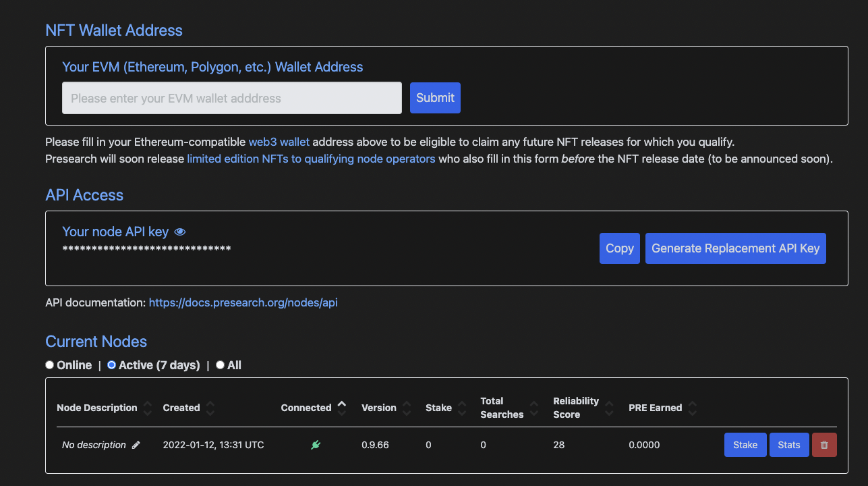Select the Active (7 days) radio button
Viewport: 868px width, 486px height.
[112, 365]
